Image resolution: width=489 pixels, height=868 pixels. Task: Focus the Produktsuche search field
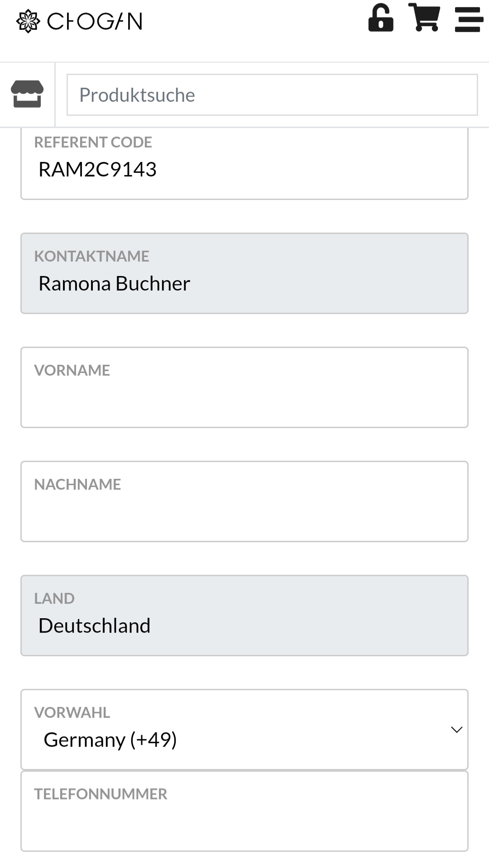coord(272,95)
